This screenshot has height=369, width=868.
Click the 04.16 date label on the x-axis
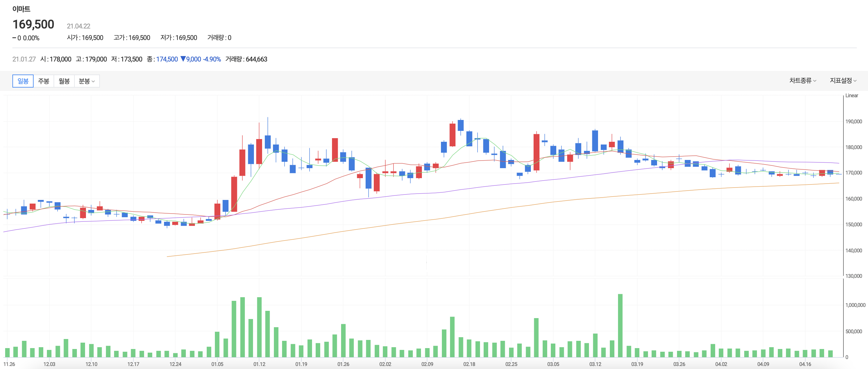[805, 364]
